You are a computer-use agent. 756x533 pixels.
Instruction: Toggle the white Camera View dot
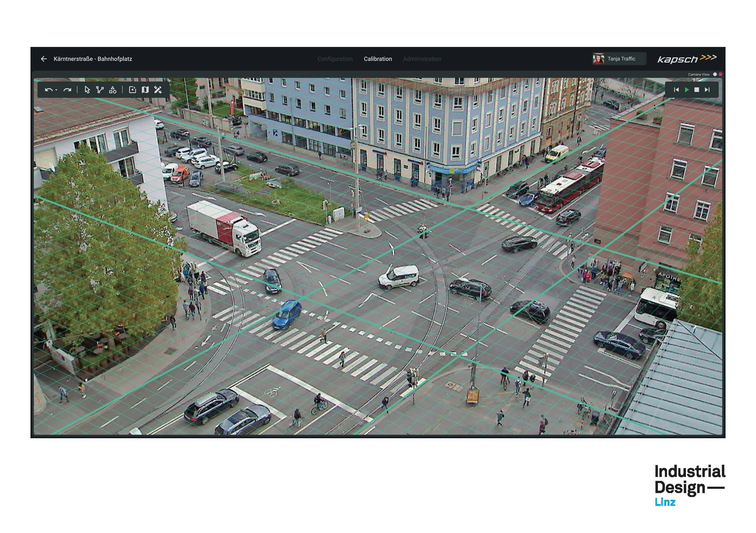tap(715, 74)
